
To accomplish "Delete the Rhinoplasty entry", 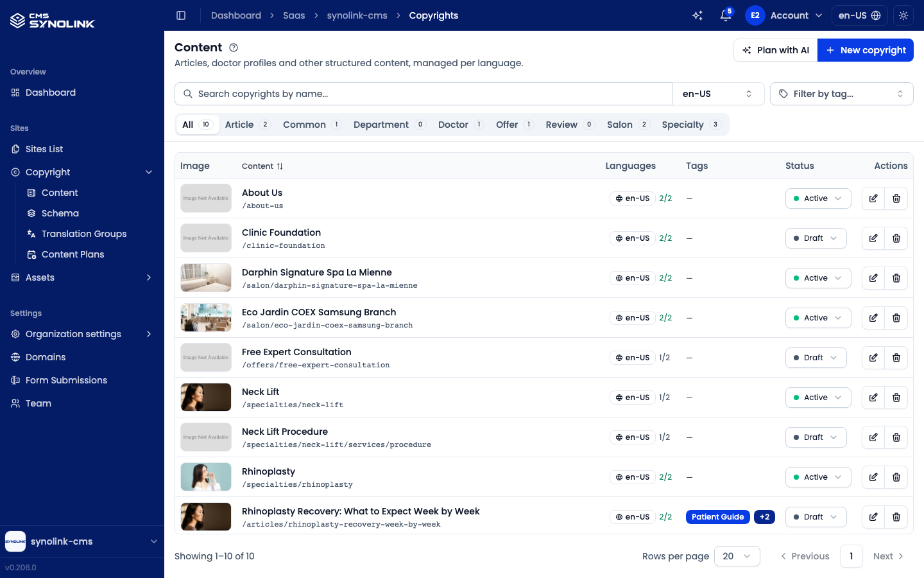I will pos(896,477).
